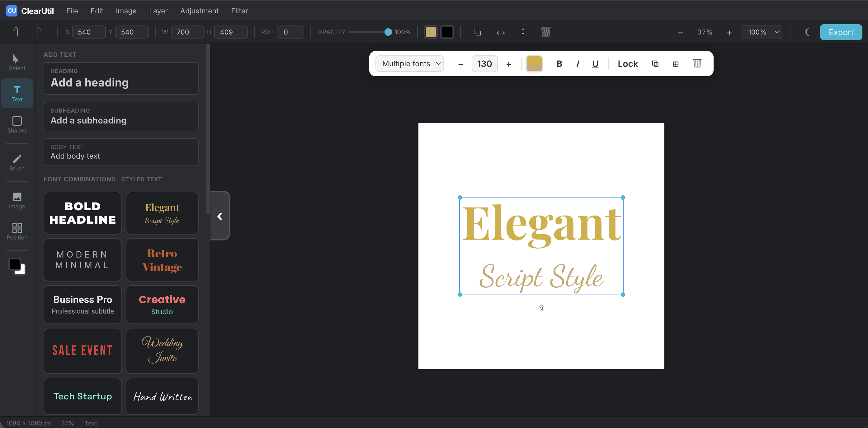868x428 pixels.
Task: Open the Position panel
Action: (17, 231)
